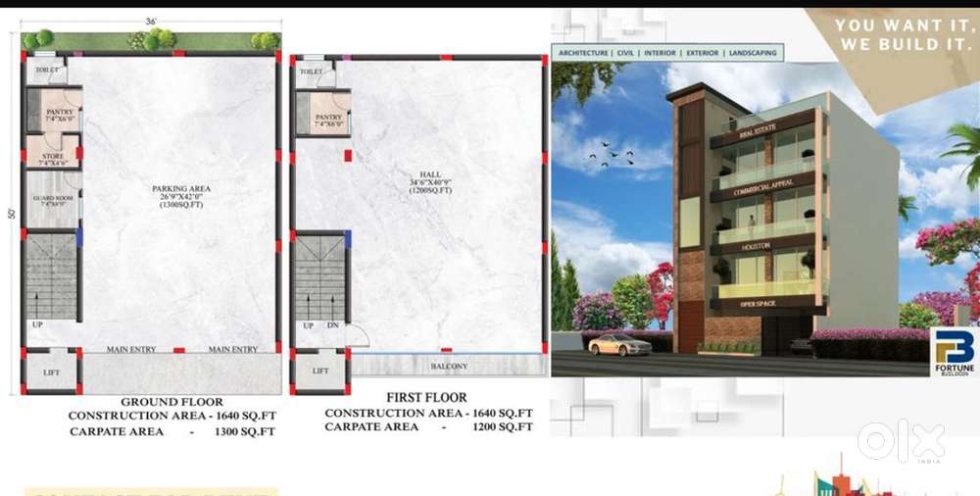Click the first floor staircase drawing
The height and width of the screenshot is (496, 980).
[319, 277]
